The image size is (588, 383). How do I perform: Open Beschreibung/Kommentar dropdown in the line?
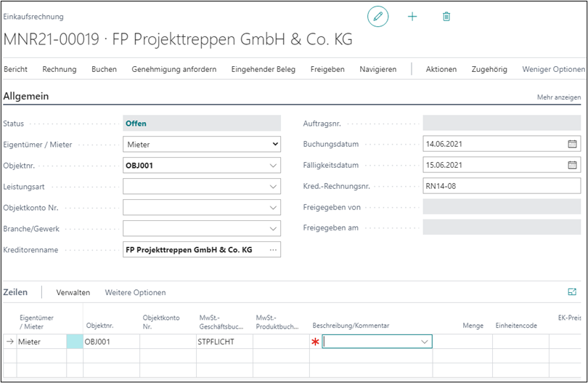[424, 342]
